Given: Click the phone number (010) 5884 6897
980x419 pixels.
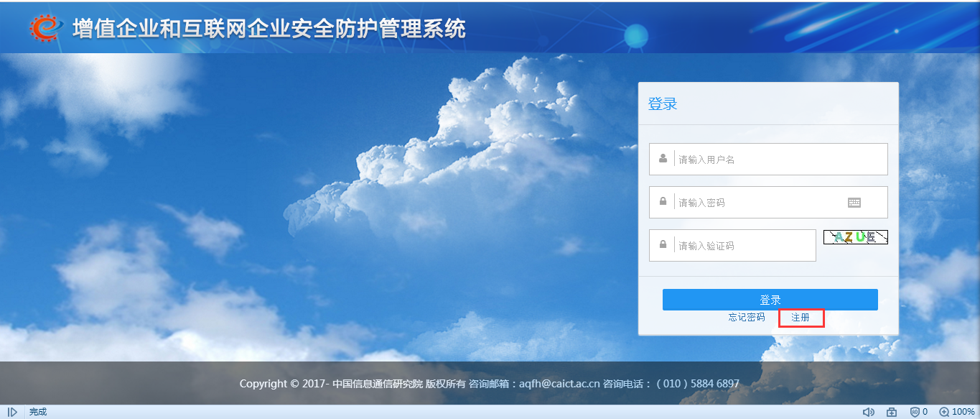Looking at the screenshot, I should tap(698, 384).
